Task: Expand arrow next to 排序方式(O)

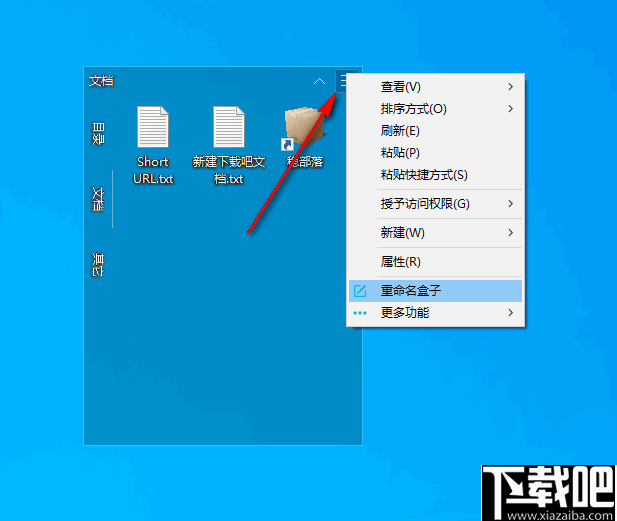Action: point(510,109)
